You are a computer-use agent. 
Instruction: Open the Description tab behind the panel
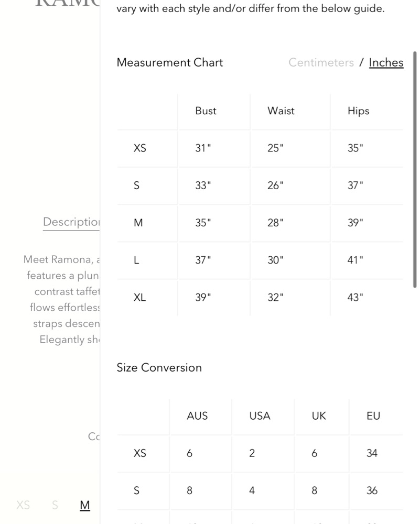point(71,222)
